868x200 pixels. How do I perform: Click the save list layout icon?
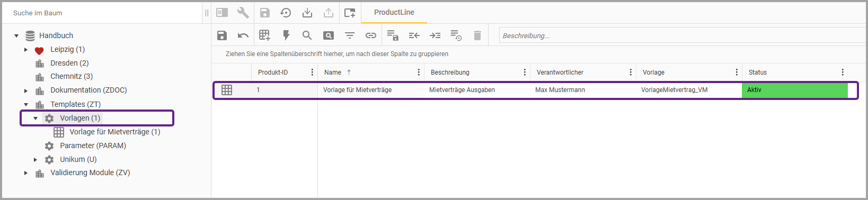pyautogui.click(x=393, y=35)
